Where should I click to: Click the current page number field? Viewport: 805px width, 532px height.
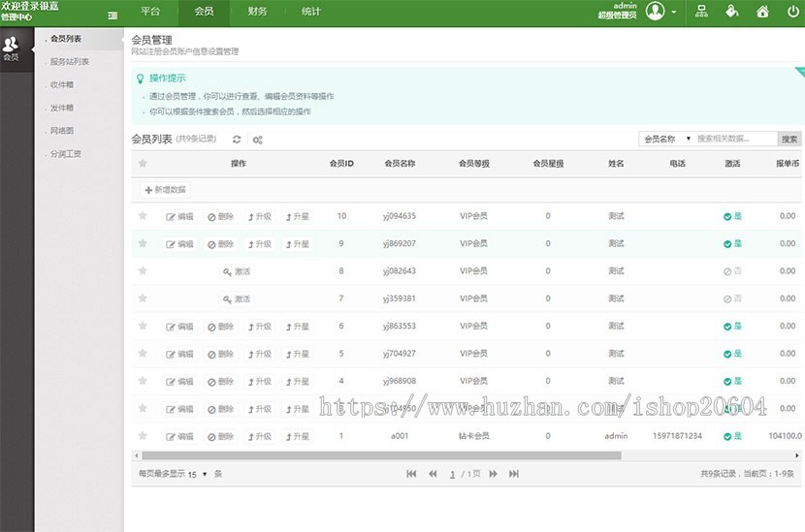pos(452,475)
